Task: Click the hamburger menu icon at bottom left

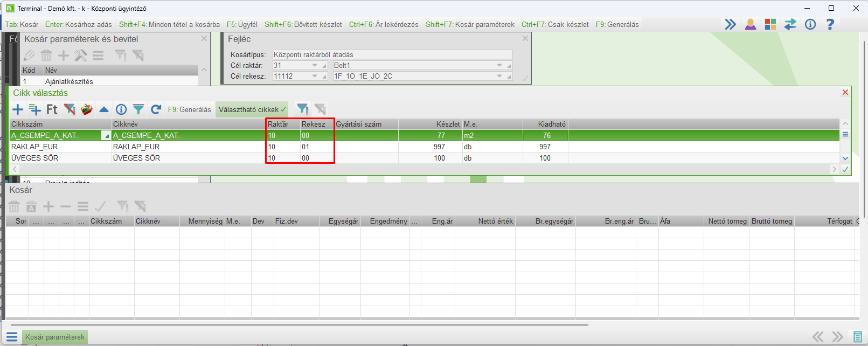Action: [x=12, y=337]
